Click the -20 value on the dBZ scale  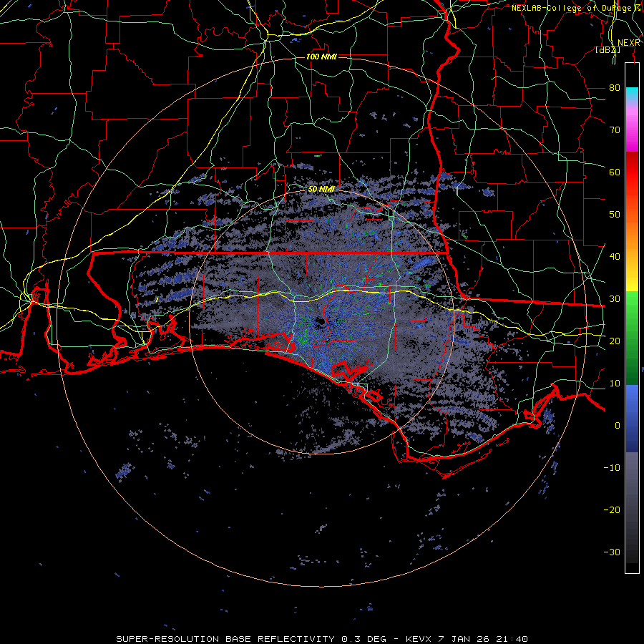(612, 510)
